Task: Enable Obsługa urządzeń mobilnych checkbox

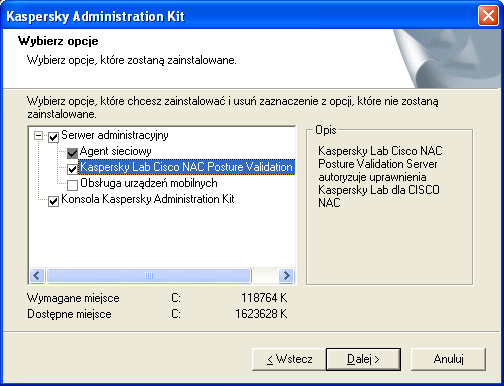Action: [72, 185]
